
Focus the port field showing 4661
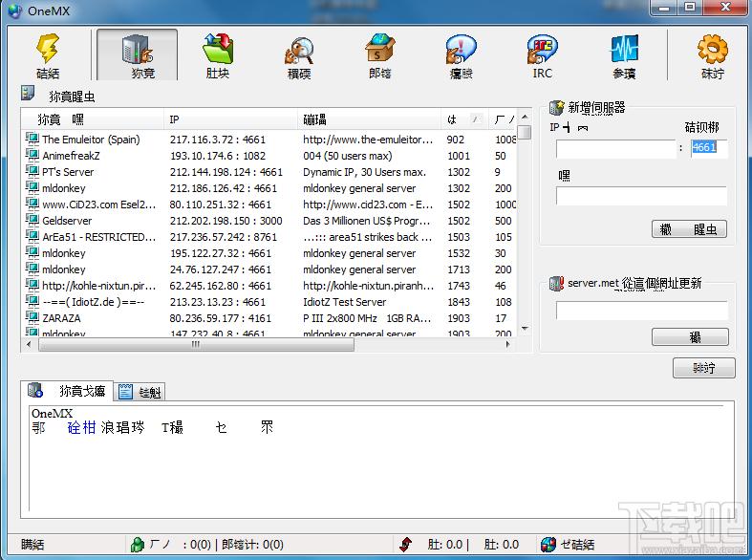pos(708,148)
